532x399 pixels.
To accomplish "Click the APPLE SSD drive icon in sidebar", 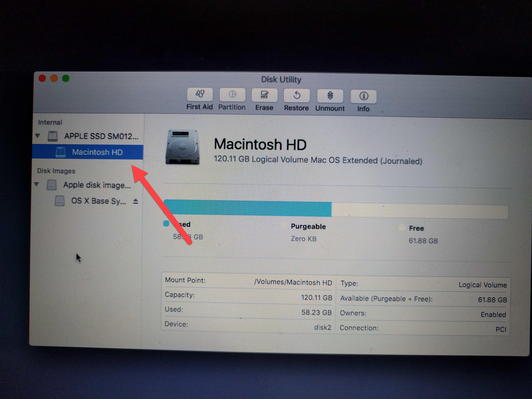I will click(x=52, y=136).
